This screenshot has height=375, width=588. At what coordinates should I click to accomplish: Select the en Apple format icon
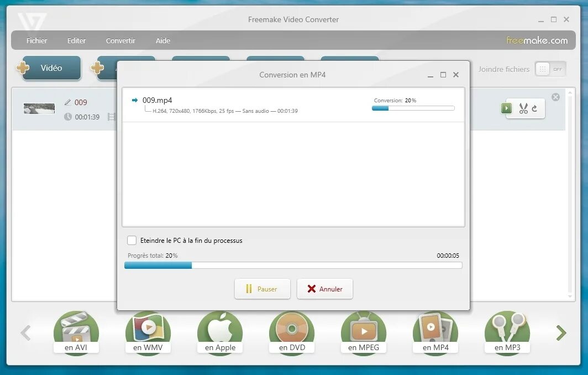pos(220,332)
